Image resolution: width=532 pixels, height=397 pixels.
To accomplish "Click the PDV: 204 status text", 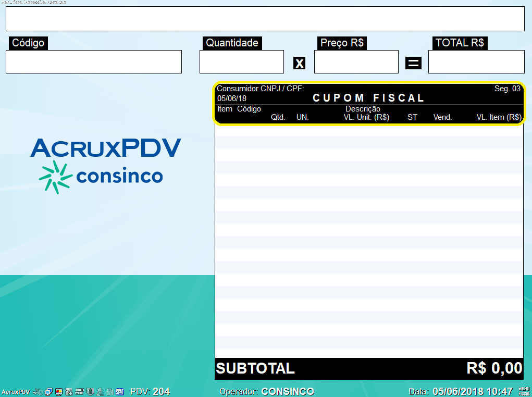I will (x=150, y=392).
